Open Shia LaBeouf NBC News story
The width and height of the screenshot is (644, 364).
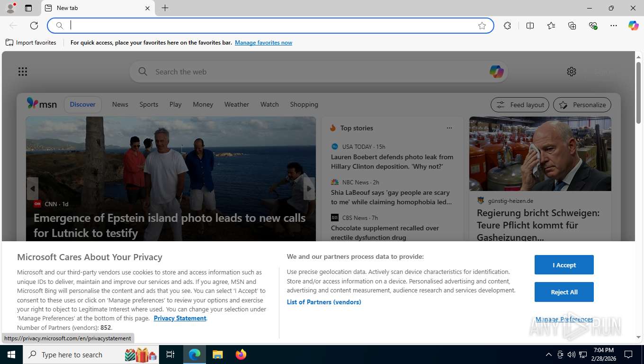click(x=391, y=197)
